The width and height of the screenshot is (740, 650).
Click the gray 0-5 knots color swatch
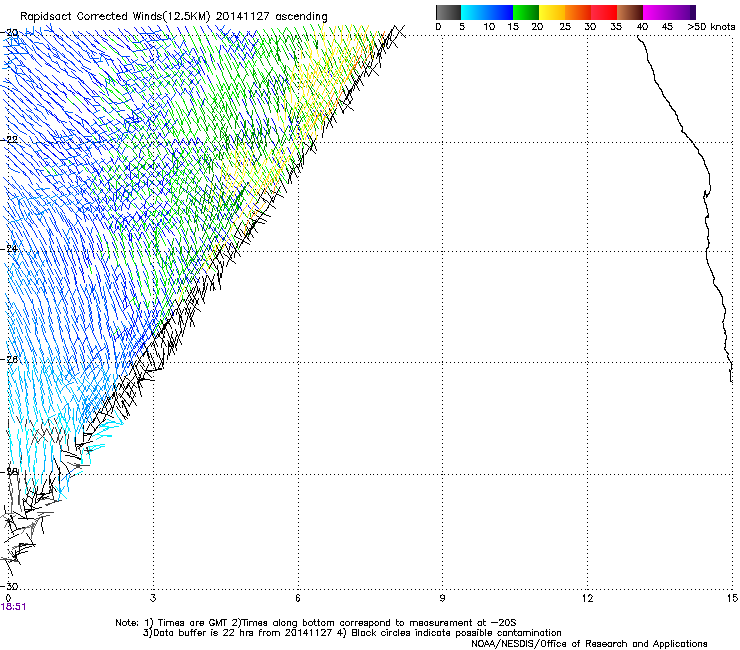pyautogui.click(x=448, y=12)
